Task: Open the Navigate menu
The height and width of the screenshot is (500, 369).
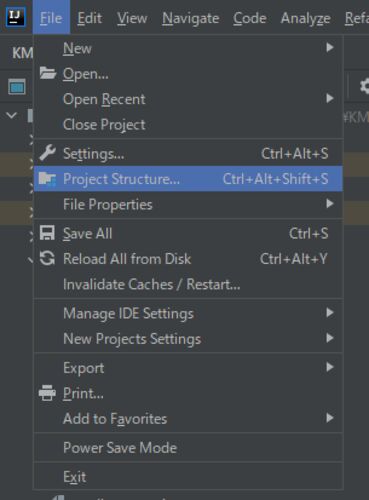Action: 191,18
